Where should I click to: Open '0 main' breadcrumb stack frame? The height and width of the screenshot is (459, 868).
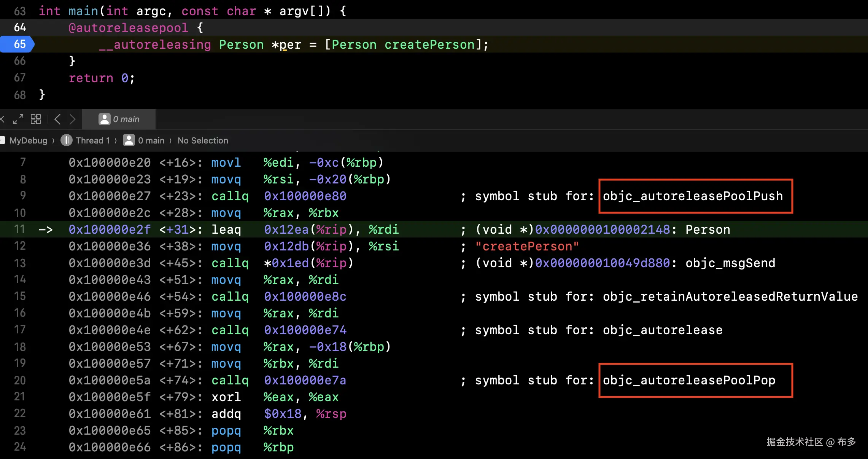pos(151,140)
